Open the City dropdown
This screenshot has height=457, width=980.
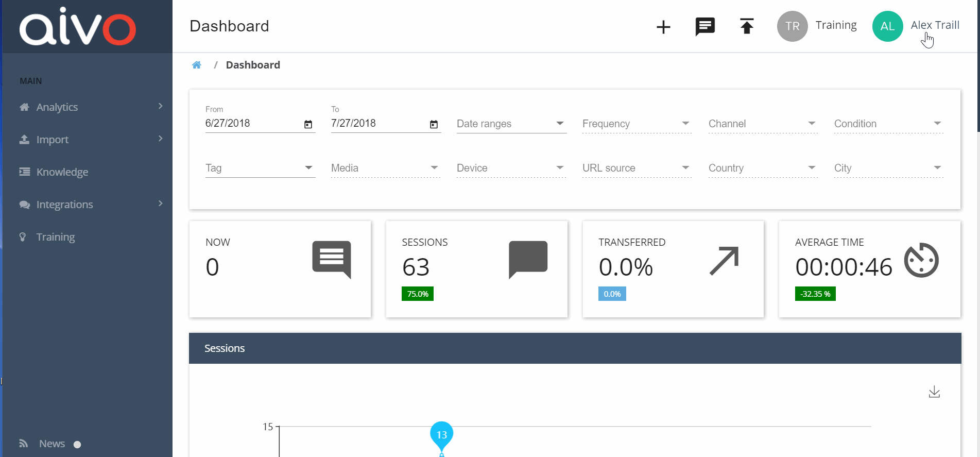[888, 168]
